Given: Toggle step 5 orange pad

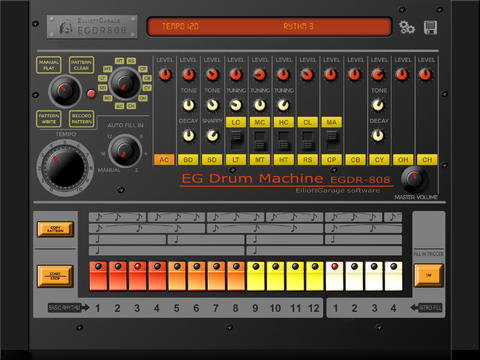Looking at the screenshot, I should click(x=177, y=276).
